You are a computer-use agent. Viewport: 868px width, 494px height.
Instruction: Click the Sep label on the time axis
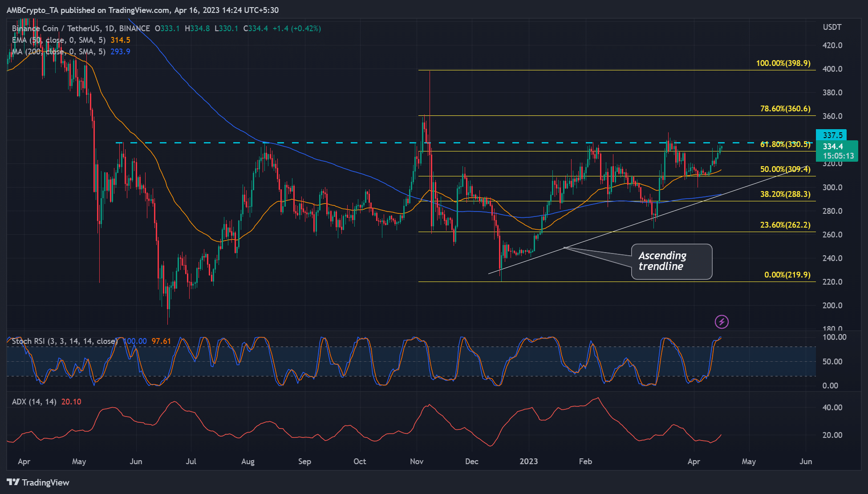(x=304, y=461)
